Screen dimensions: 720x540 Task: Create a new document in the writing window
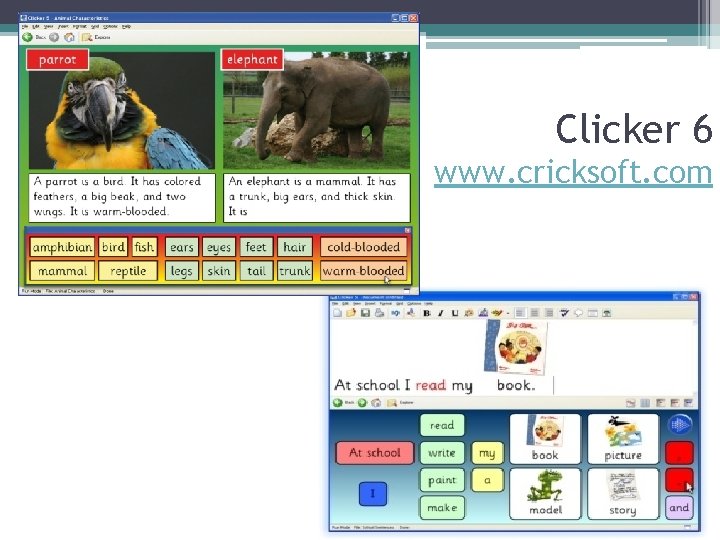click(x=338, y=313)
